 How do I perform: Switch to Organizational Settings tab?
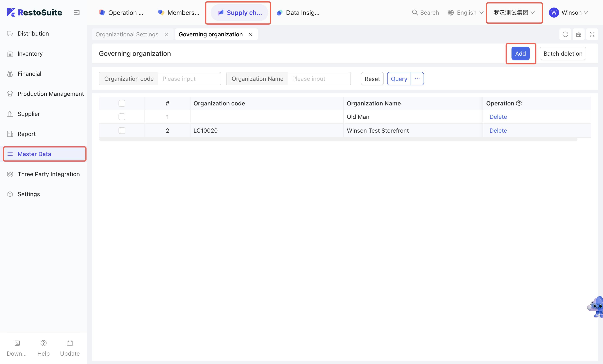(x=127, y=35)
